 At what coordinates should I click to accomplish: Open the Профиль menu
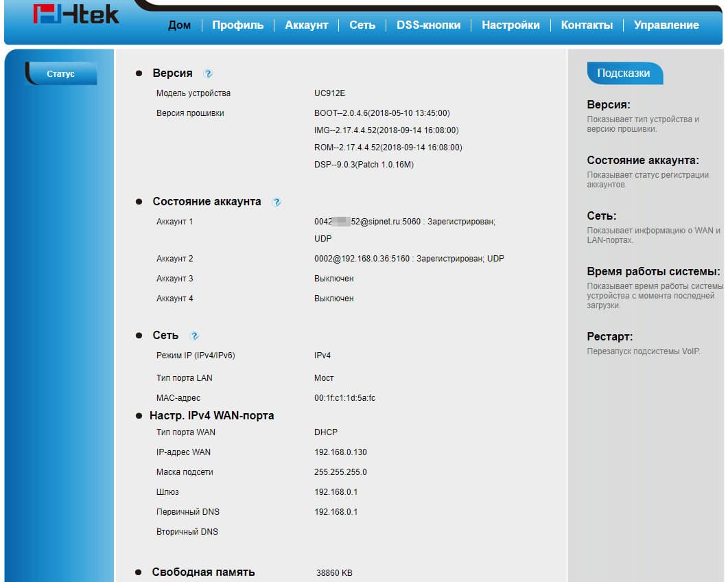[x=237, y=25]
